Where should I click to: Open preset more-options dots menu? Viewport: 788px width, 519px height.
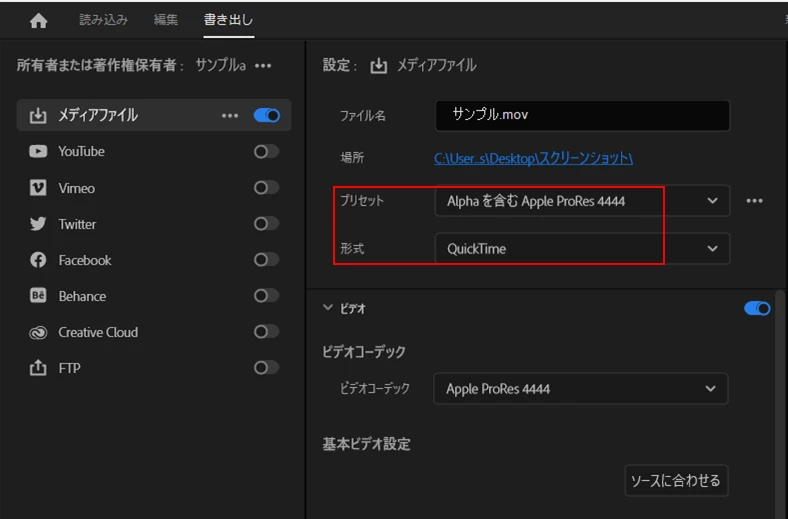tap(754, 201)
